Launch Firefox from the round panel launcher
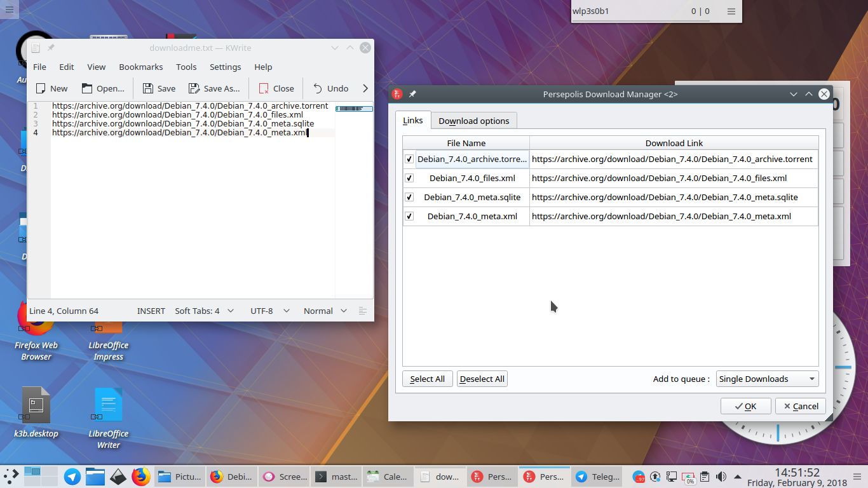Screen dimensions: 868x488 [x=140, y=476]
